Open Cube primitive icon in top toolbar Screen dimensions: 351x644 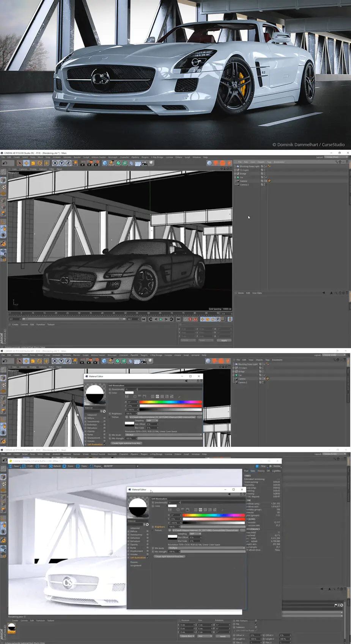coord(104,163)
